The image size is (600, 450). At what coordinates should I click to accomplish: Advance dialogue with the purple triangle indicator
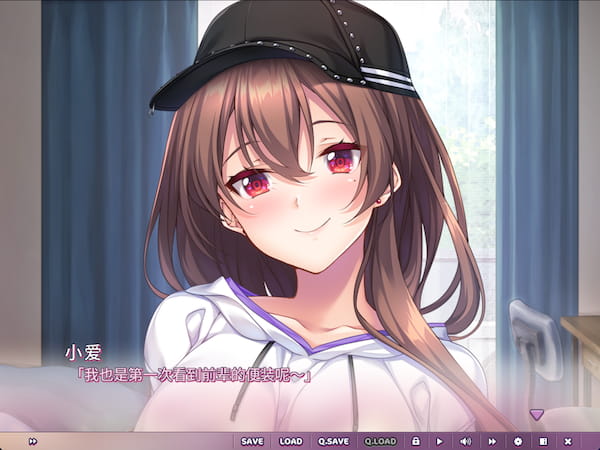(x=536, y=414)
